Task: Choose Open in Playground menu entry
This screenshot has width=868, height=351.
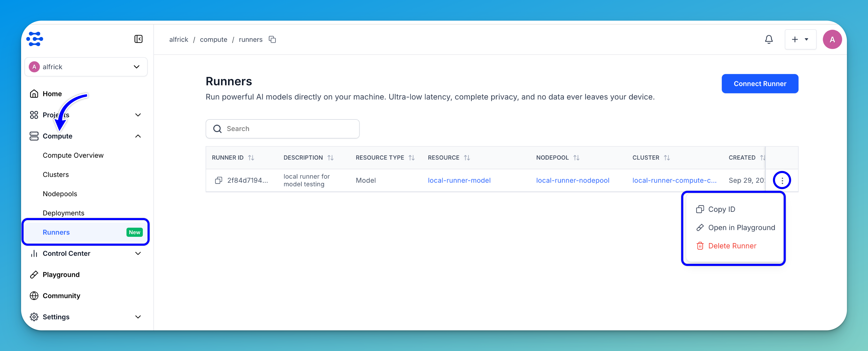Action: (x=741, y=228)
